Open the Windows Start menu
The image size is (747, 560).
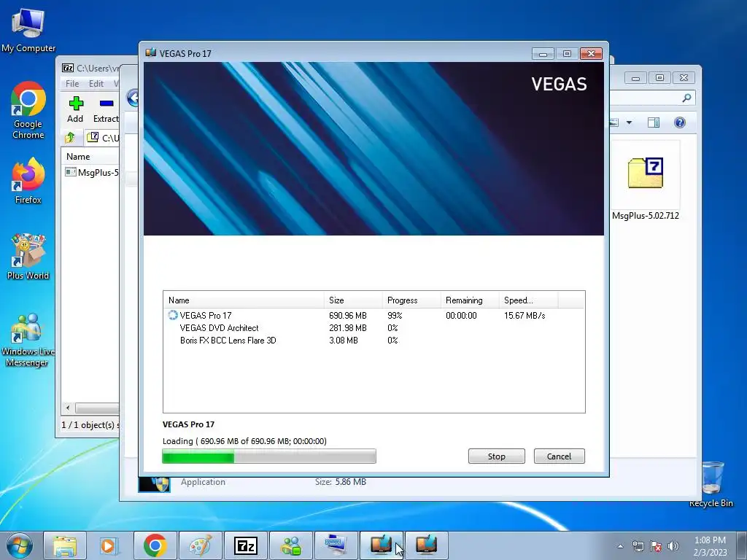click(x=20, y=545)
